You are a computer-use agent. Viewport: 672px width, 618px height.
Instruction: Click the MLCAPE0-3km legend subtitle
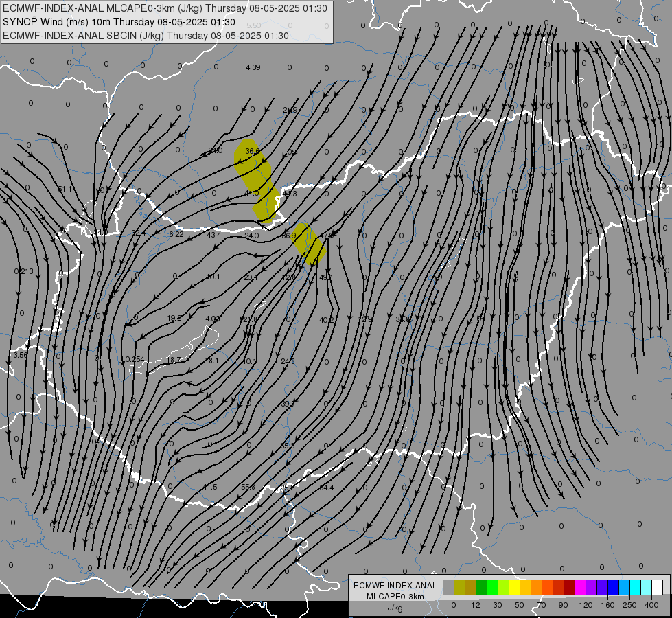395,597
